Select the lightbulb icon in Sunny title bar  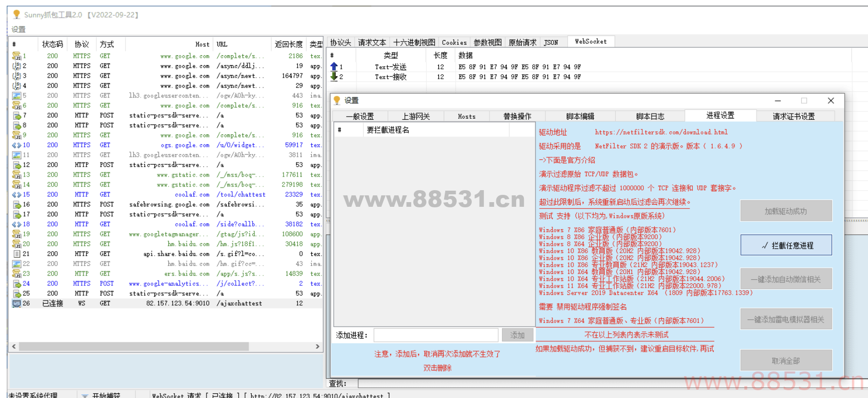[x=16, y=15]
